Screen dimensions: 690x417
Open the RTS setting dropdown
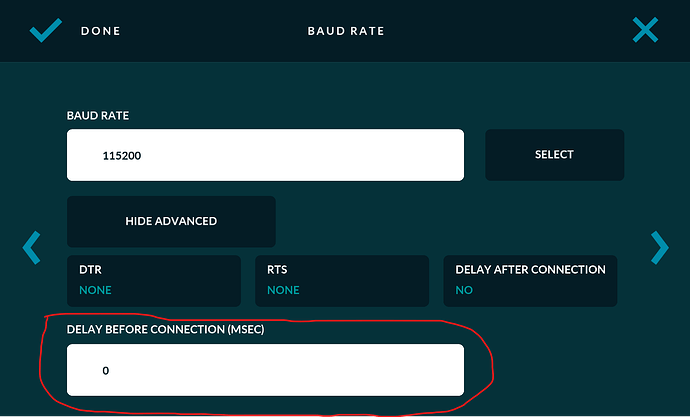tap(342, 280)
